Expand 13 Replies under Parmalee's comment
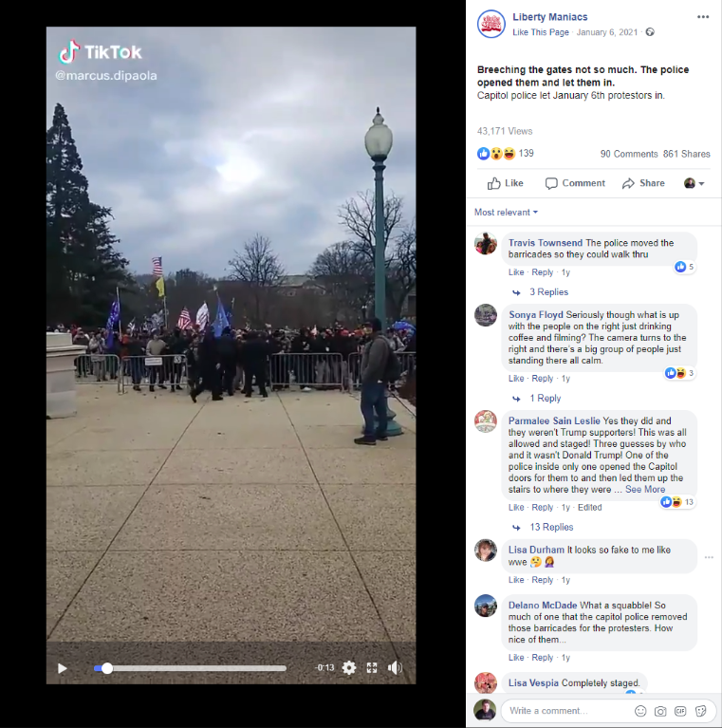 [x=551, y=528]
